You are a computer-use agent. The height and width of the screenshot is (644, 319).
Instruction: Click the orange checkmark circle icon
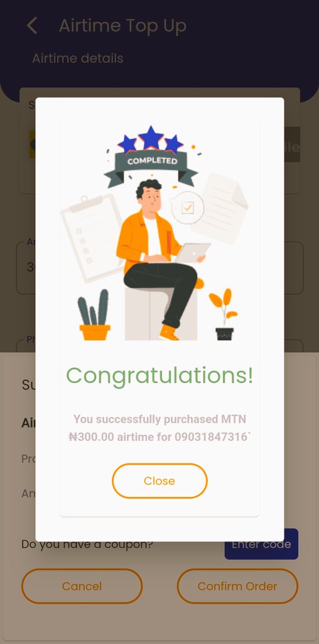(187, 208)
